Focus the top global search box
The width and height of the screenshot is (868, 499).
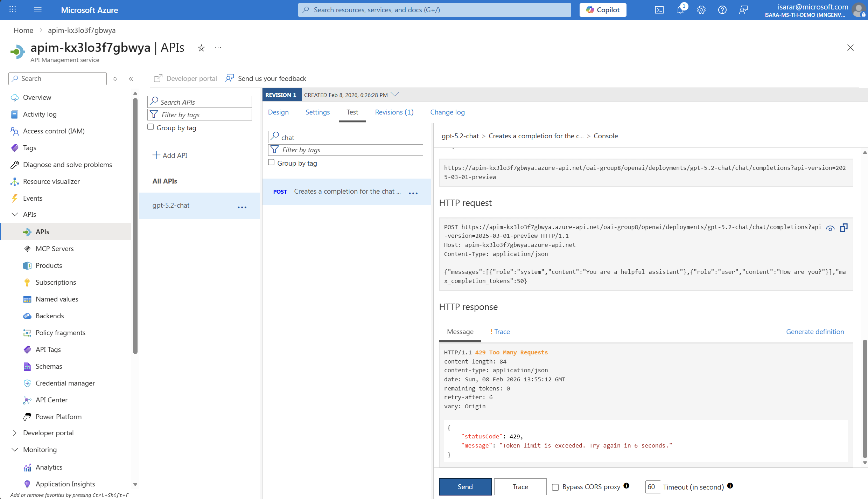(434, 10)
